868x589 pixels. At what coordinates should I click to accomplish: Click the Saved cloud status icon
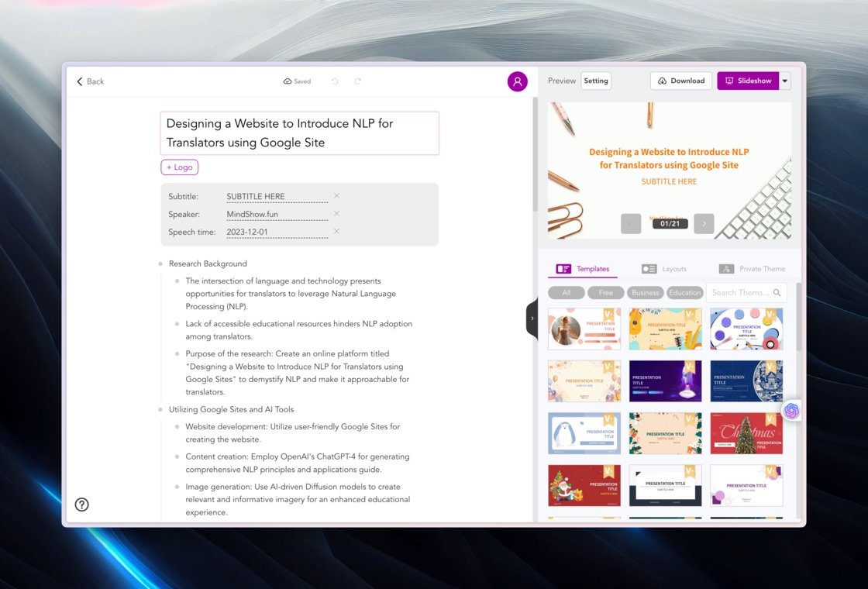[288, 81]
